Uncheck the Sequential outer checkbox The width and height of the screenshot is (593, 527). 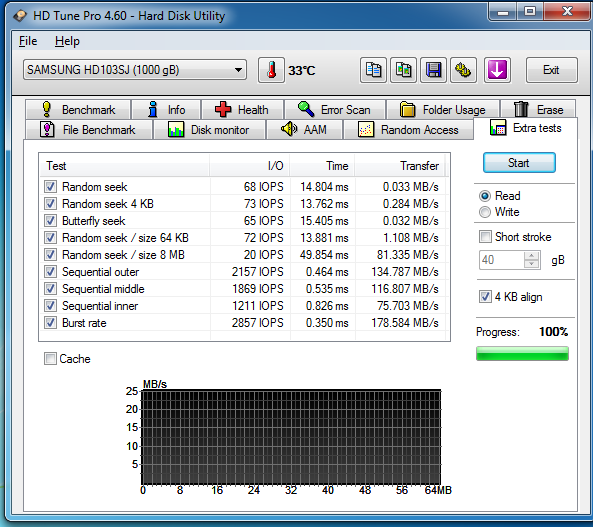pyautogui.click(x=50, y=272)
